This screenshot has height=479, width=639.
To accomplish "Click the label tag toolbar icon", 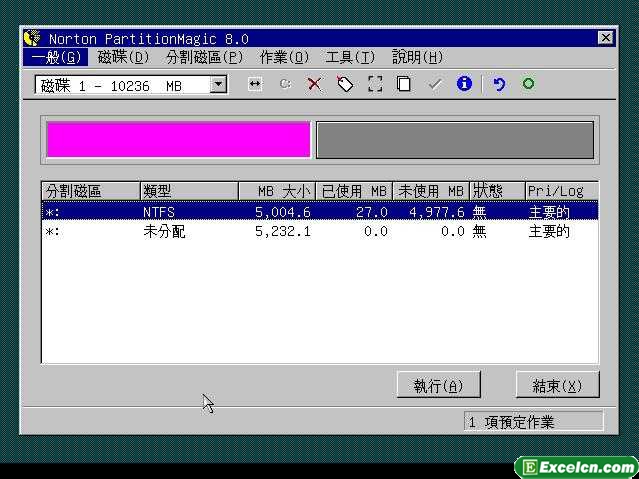I will tap(345, 84).
